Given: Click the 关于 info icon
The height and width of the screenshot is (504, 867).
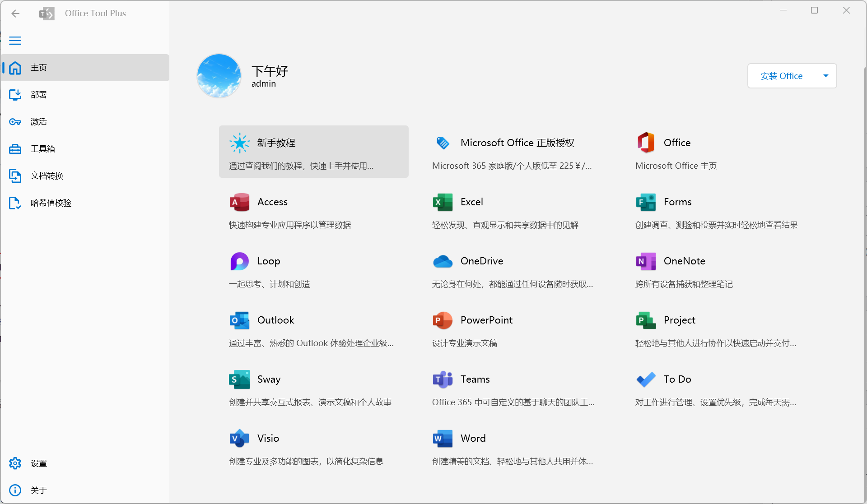Looking at the screenshot, I should coord(15,490).
